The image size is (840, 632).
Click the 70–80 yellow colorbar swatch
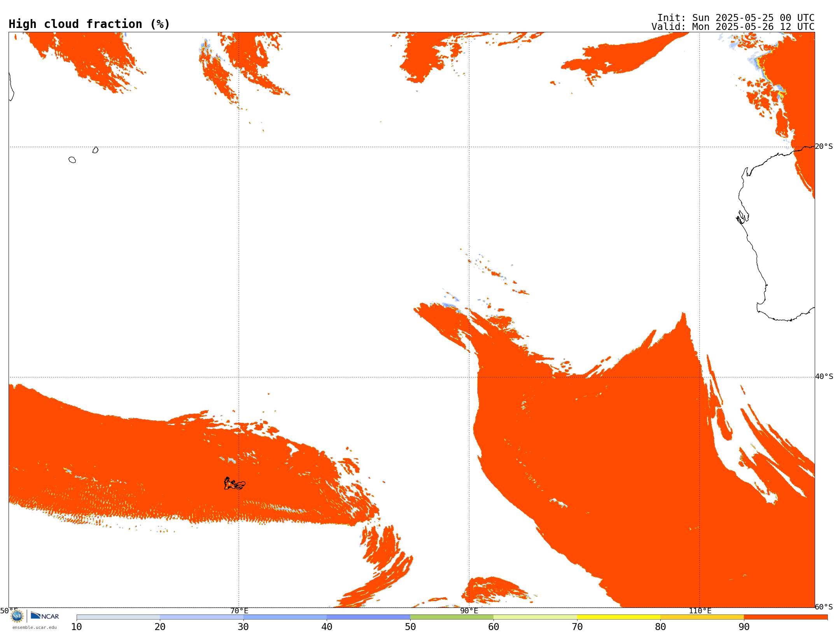click(x=619, y=617)
